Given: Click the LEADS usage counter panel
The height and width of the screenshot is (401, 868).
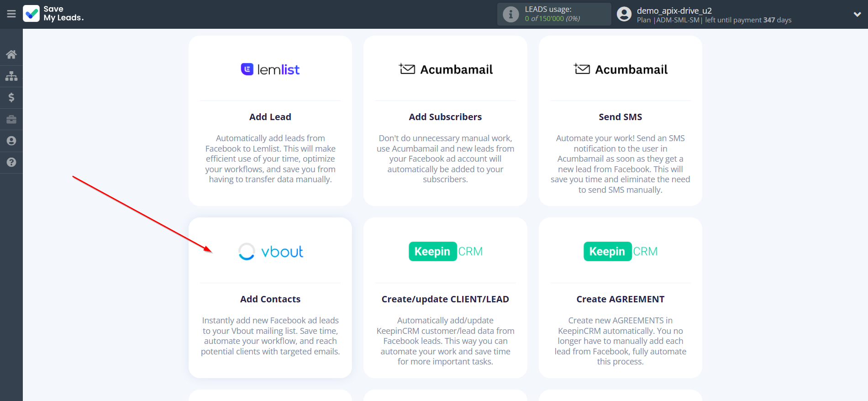Looking at the screenshot, I should click(x=554, y=14).
